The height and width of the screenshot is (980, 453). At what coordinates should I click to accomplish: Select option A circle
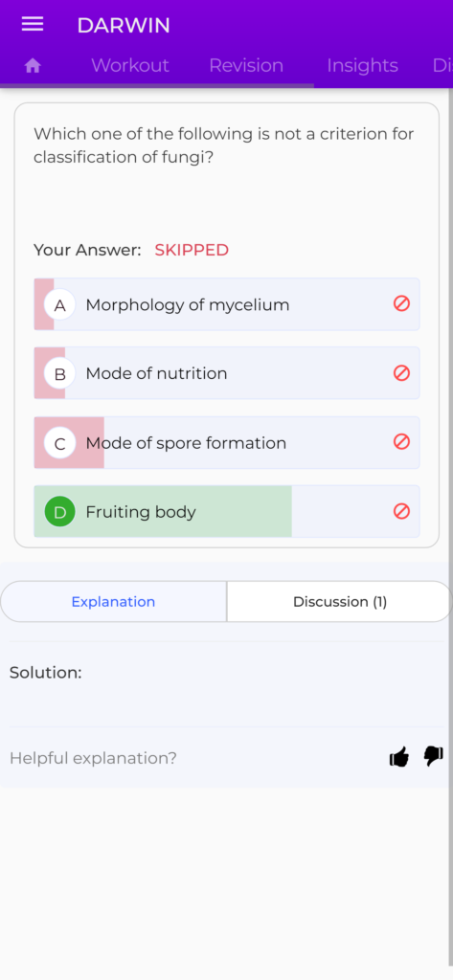point(60,305)
